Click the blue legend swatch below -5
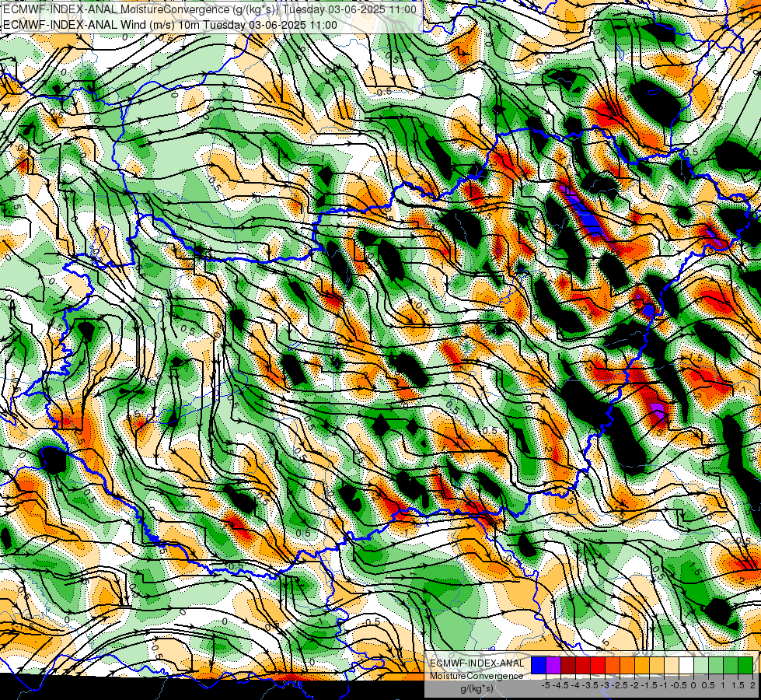 (x=538, y=665)
